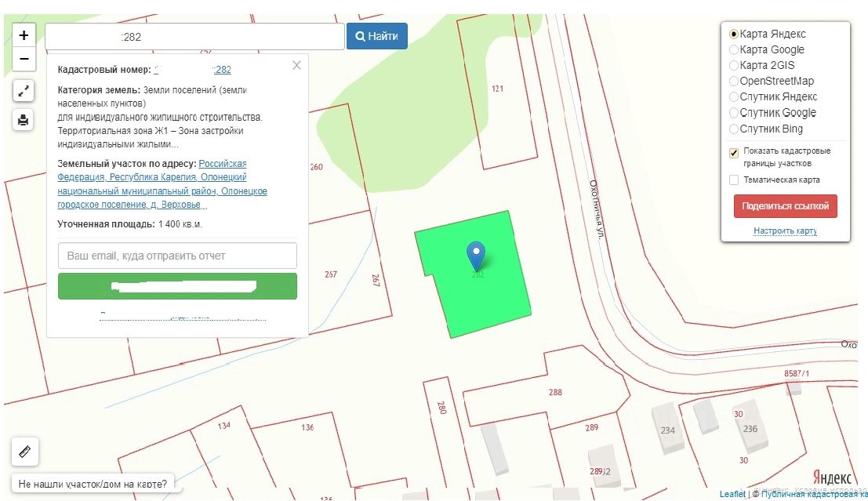
Task: Click parcel label 260 on map
Action: click(316, 167)
